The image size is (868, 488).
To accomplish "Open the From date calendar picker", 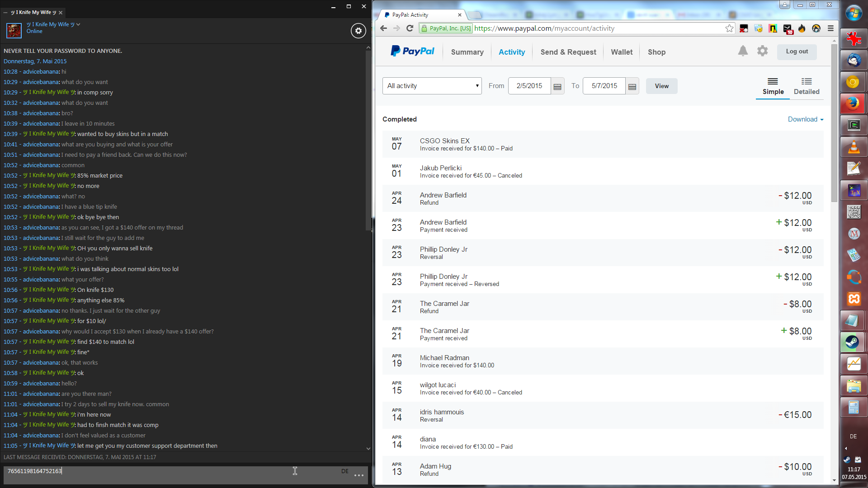I will 557,86.
